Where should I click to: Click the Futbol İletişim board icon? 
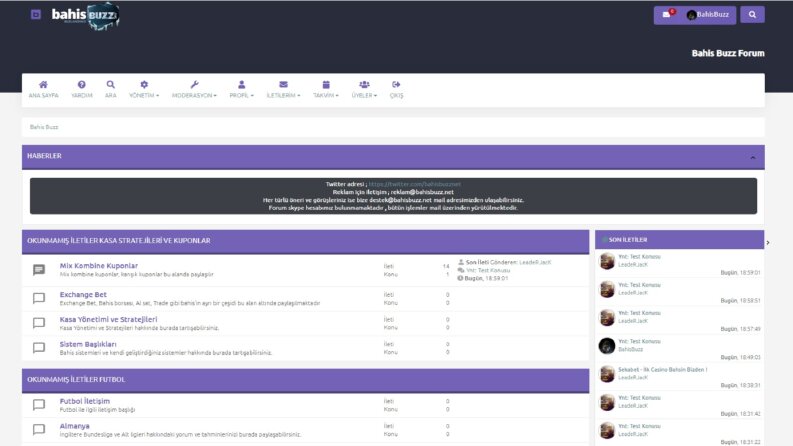(x=39, y=405)
